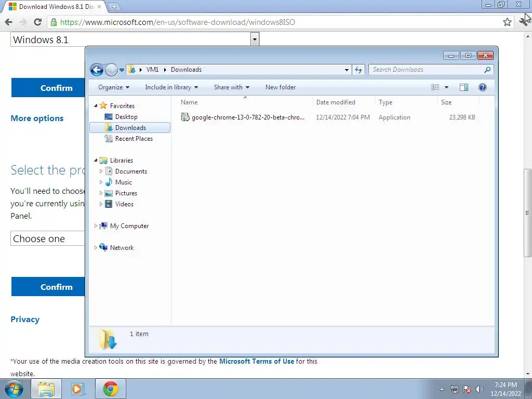
Task: Select the Videos library
Action: (124, 204)
